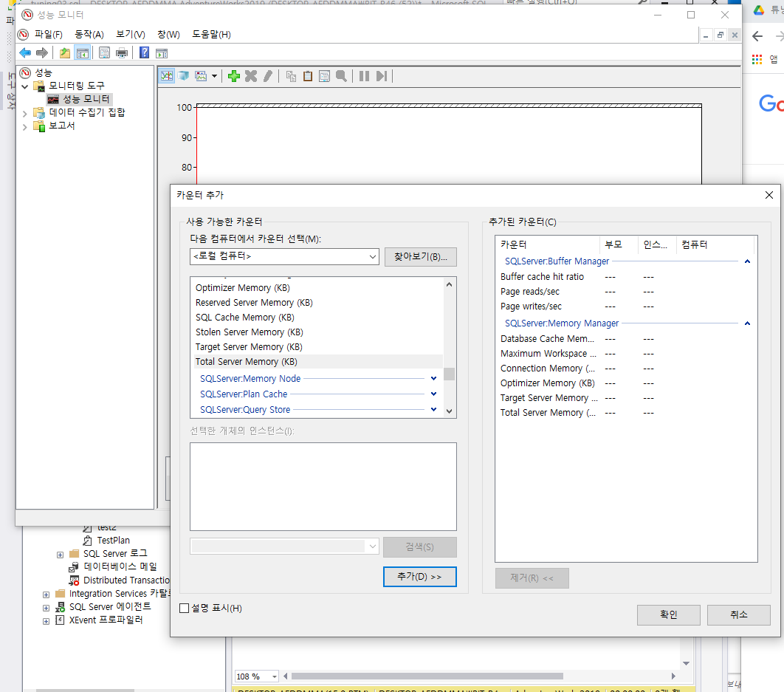The height and width of the screenshot is (692, 784).
Task: Click the zoom magnifier icon in graph toolbar
Action: pyautogui.click(x=342, y=76)
